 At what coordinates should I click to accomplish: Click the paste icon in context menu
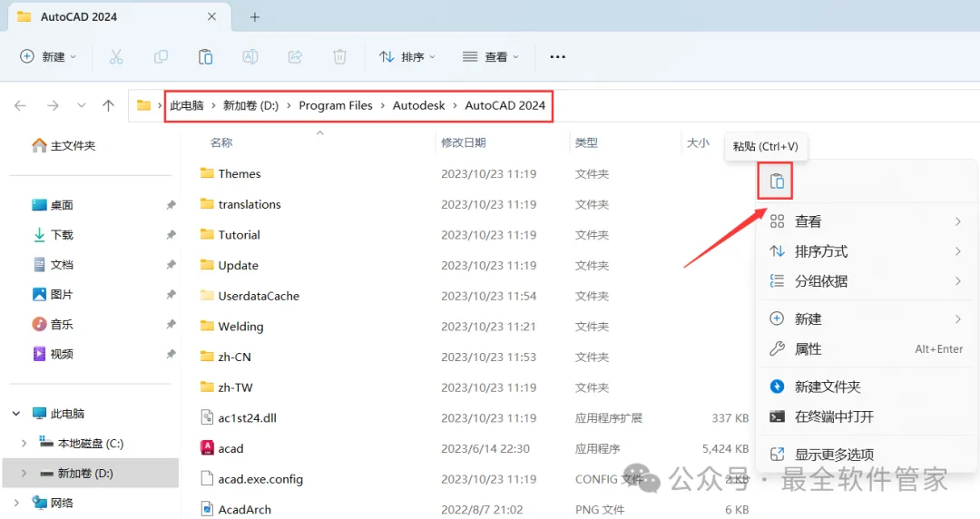tap(776, 181)
